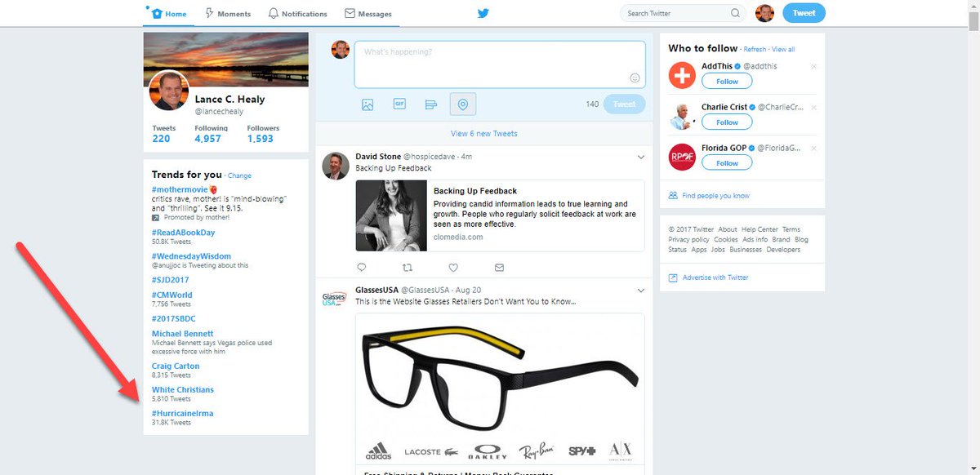Click the search magnifier icon
980x475 pixels.
pos(736,13)
